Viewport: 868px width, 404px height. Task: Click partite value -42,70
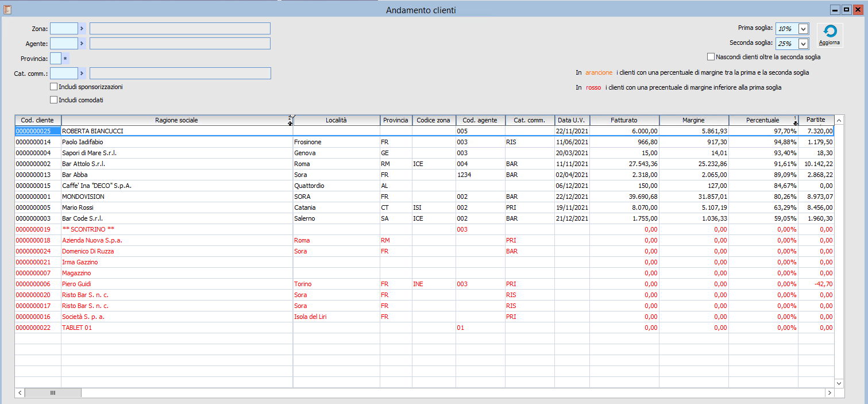[x=824, y=284]
